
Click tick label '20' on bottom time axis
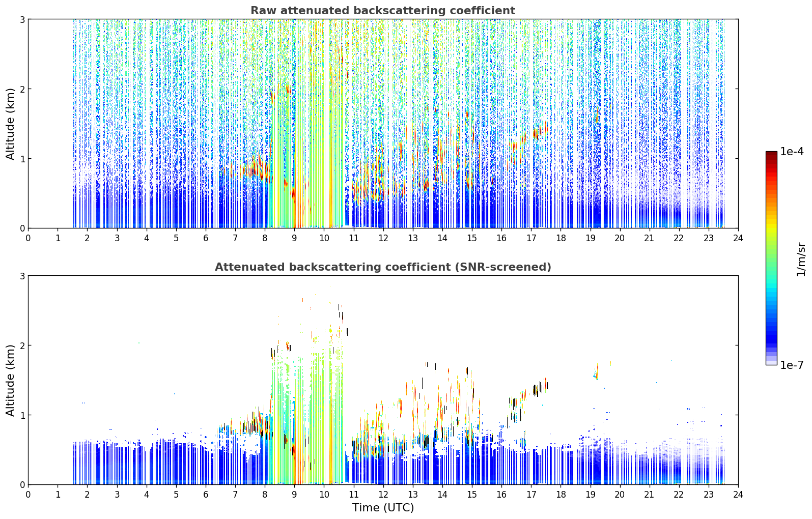coord(620,495)
